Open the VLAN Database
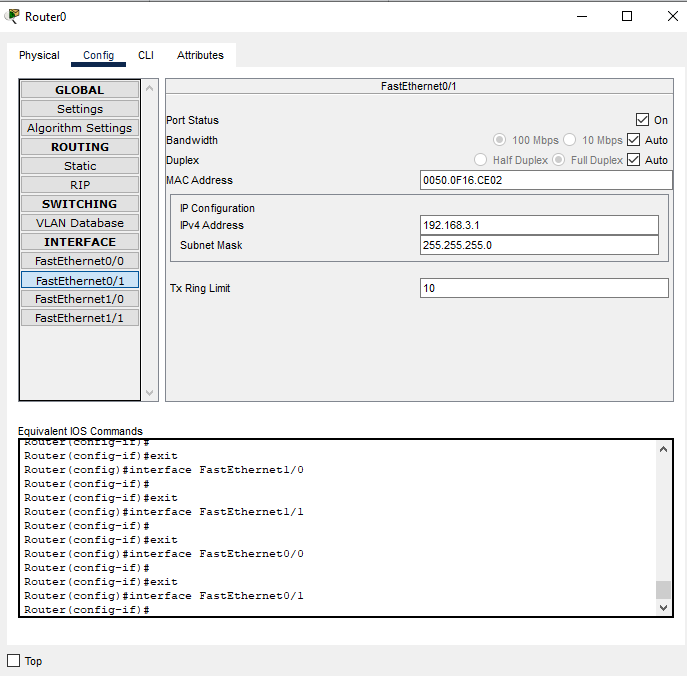 80,223
